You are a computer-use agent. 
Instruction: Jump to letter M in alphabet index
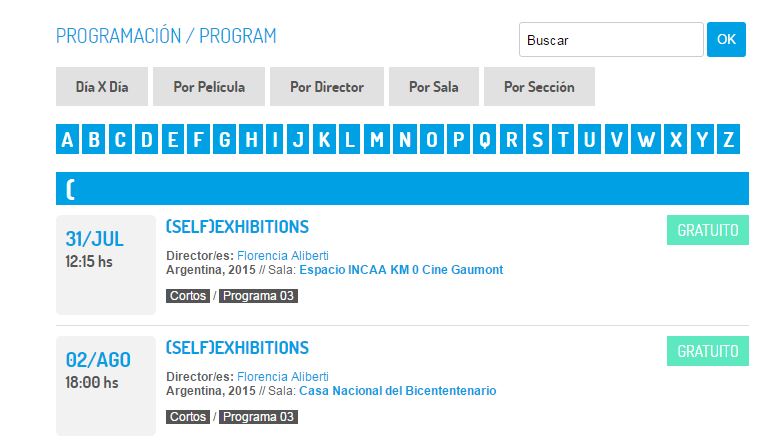click(377, 140)
